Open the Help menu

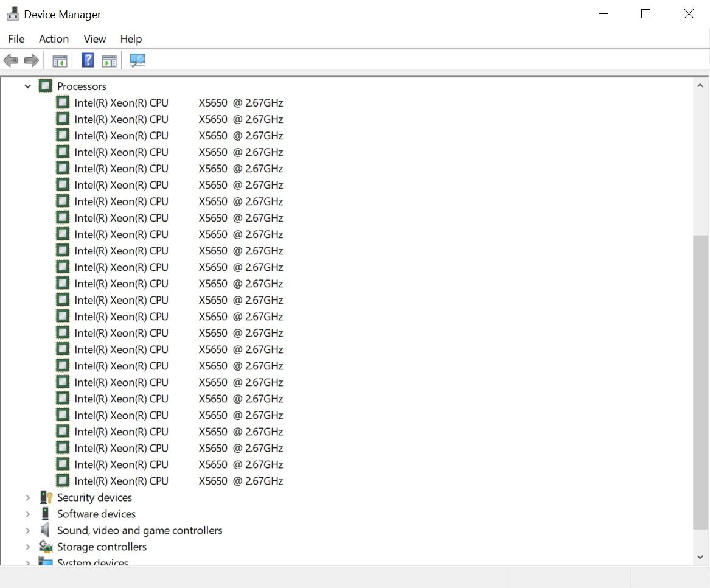(131, 39)
